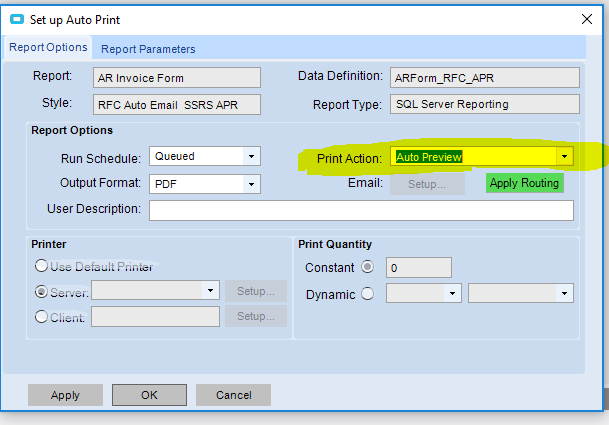Click the Apply button
This screenshot has width=609, height=425.
coord(65,395)
